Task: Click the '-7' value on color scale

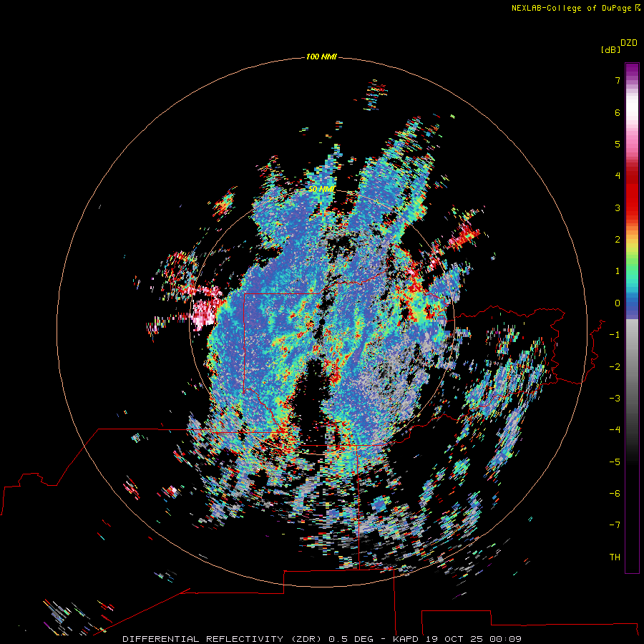Action: pyautogui.click(x=615, y=525)
